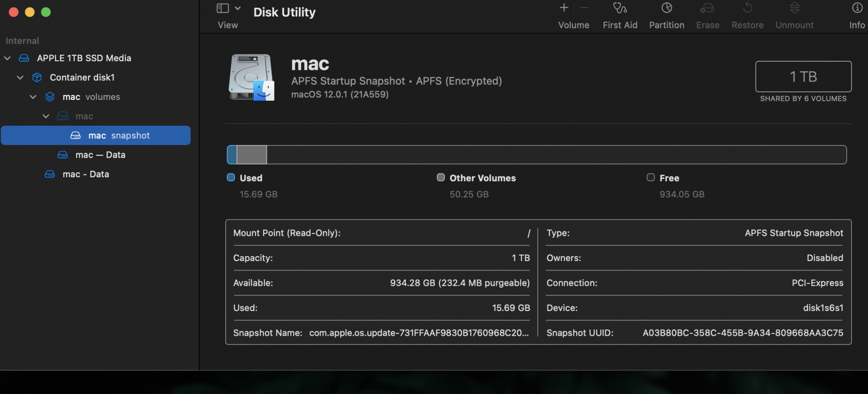This screenshot has width=868, height=394.
Task: Click the Internal sidebar section header
Action: 23,41
